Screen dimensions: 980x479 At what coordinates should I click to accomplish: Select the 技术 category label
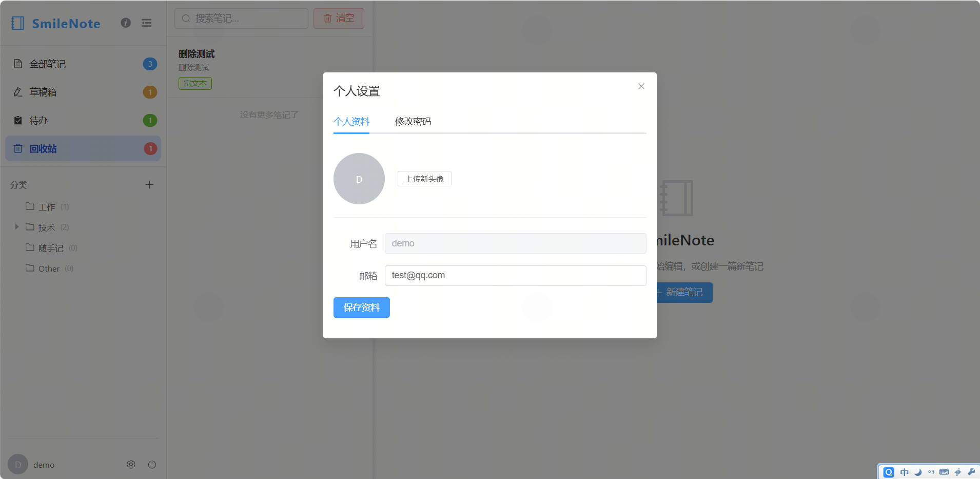47,227
